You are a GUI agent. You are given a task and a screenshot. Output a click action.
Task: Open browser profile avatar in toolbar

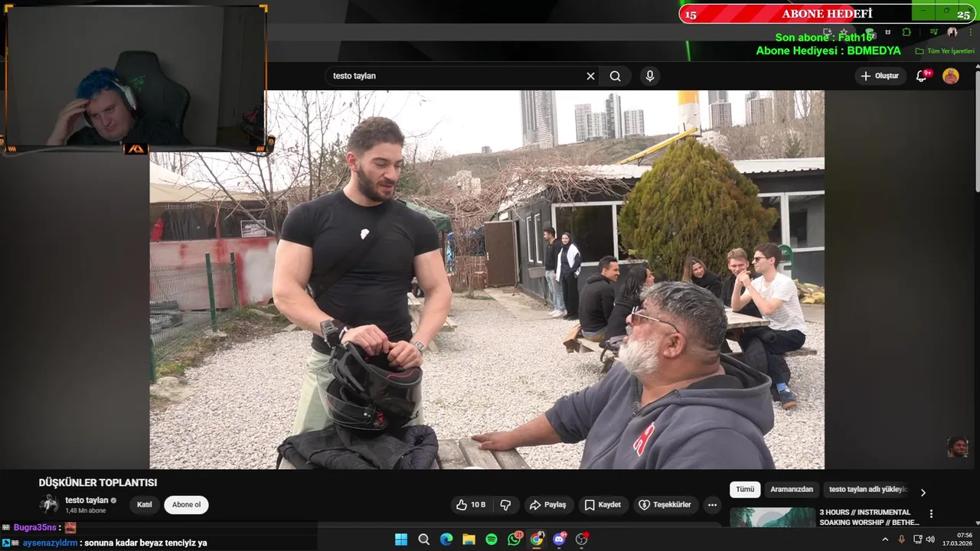click(952, 32)
